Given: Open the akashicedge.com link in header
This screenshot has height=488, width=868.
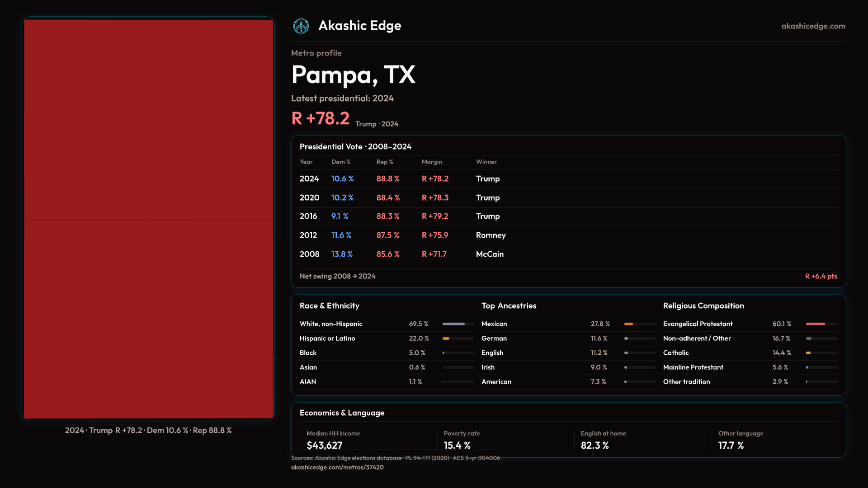Looking at the screenshot, I should coord(813,26).
